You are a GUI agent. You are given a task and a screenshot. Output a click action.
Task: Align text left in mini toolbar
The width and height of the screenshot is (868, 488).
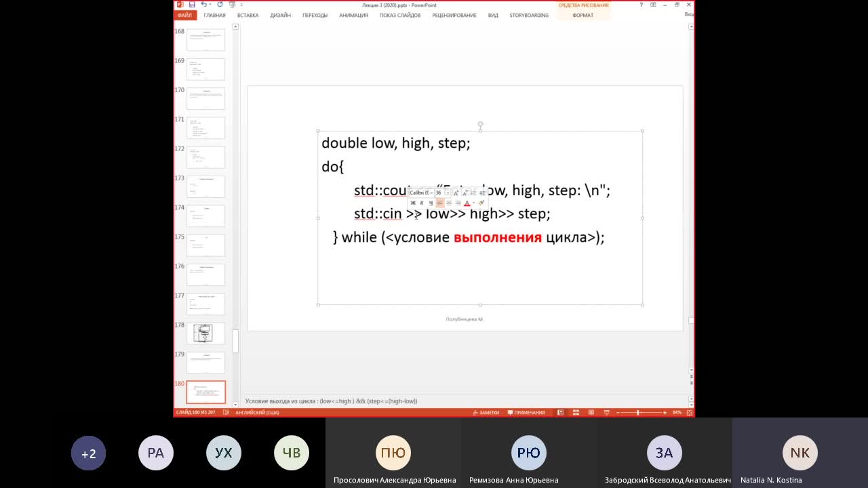(x=440, y=203)
